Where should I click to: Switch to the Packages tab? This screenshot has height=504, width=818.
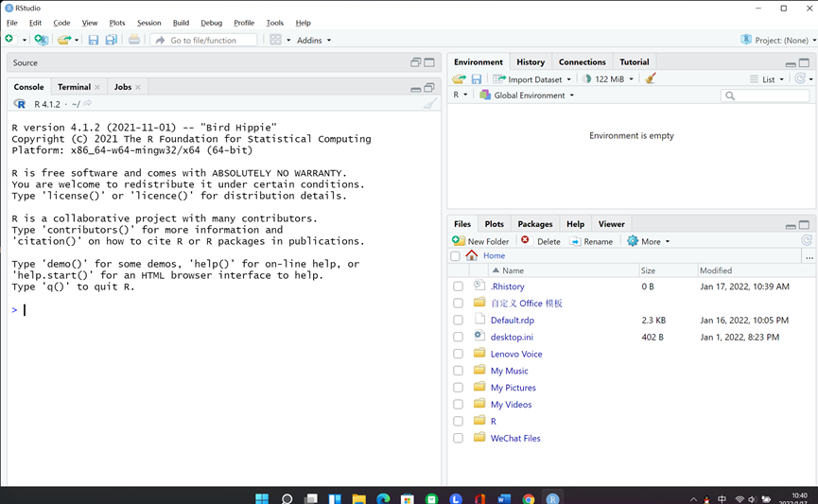pos(534,224)
